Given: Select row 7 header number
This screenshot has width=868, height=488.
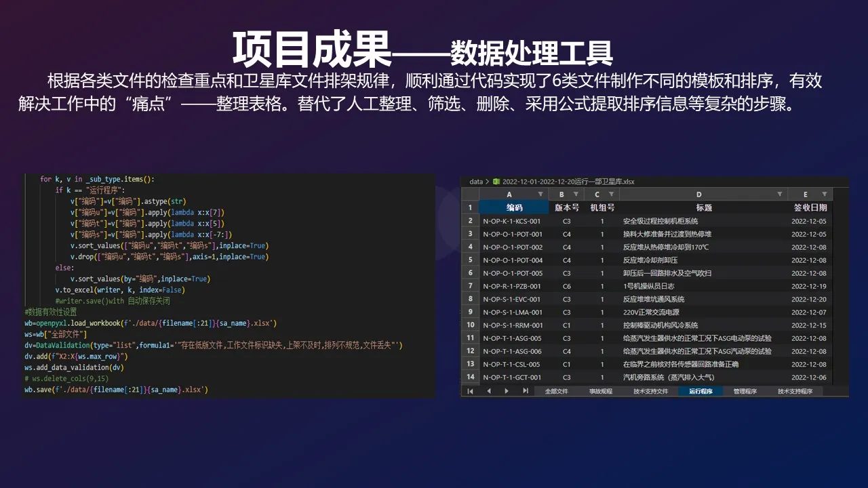Looking at the screenshot, I should pyautogui.click(x=470, y=286).
